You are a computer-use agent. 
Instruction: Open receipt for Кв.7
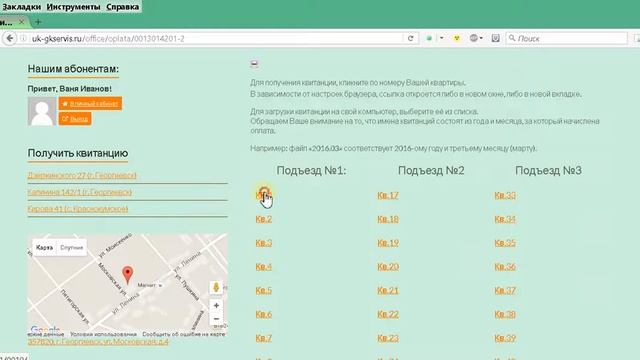tap(264, 338)
